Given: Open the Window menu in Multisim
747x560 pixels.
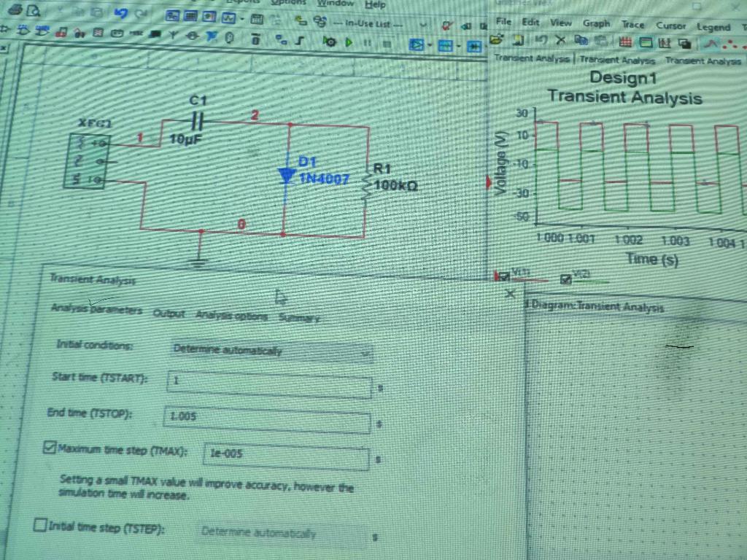Looking at the screenshot, I should 336,4.
